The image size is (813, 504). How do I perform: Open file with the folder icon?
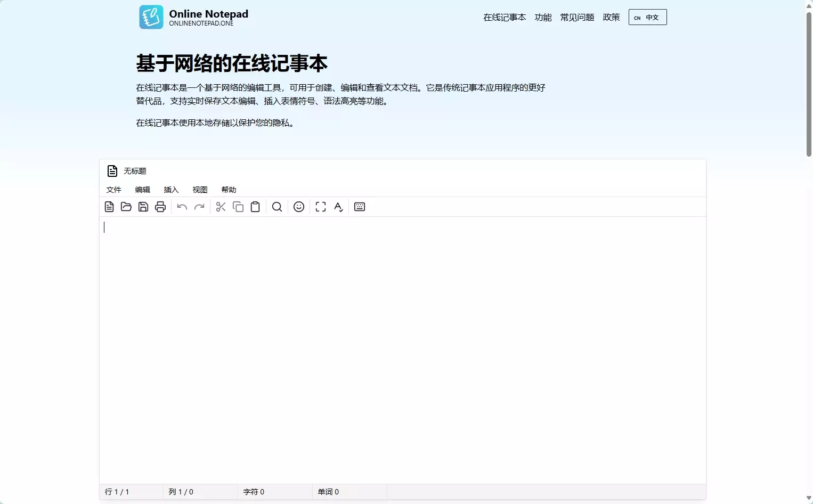126,207
